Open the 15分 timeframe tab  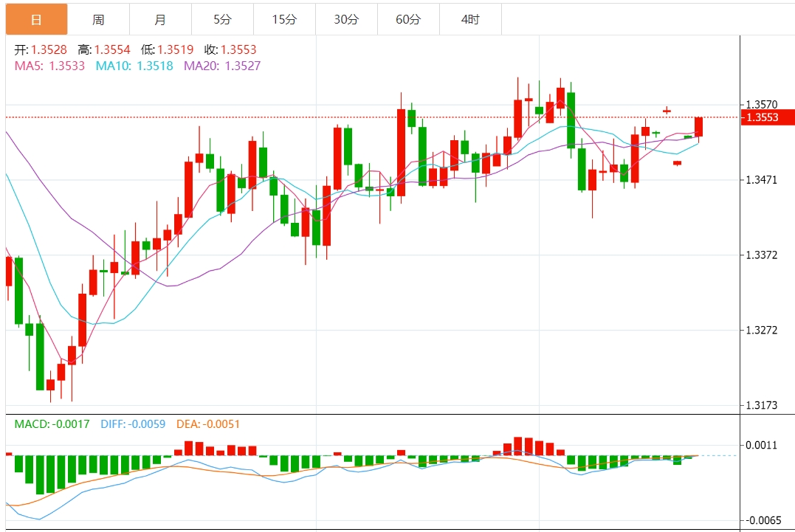(x=284, y=19)
